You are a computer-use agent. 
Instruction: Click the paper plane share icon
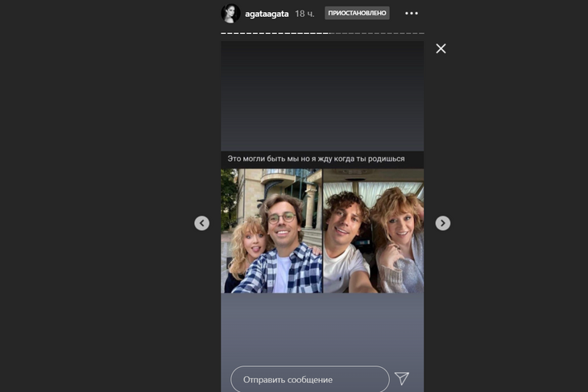(402, 378)
